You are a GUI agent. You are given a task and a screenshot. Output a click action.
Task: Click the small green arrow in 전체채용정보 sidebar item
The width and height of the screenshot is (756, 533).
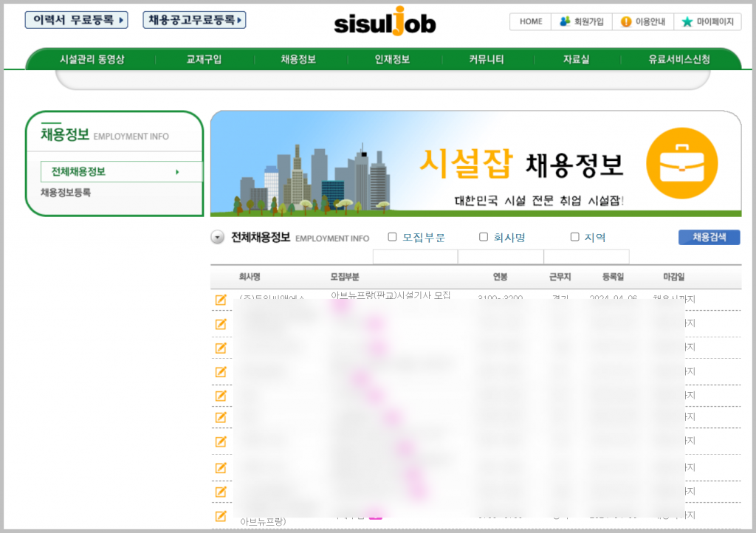(177, 172)
